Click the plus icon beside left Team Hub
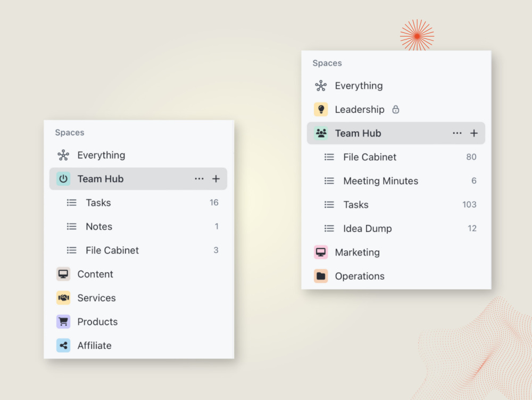 tap(216, 179)
